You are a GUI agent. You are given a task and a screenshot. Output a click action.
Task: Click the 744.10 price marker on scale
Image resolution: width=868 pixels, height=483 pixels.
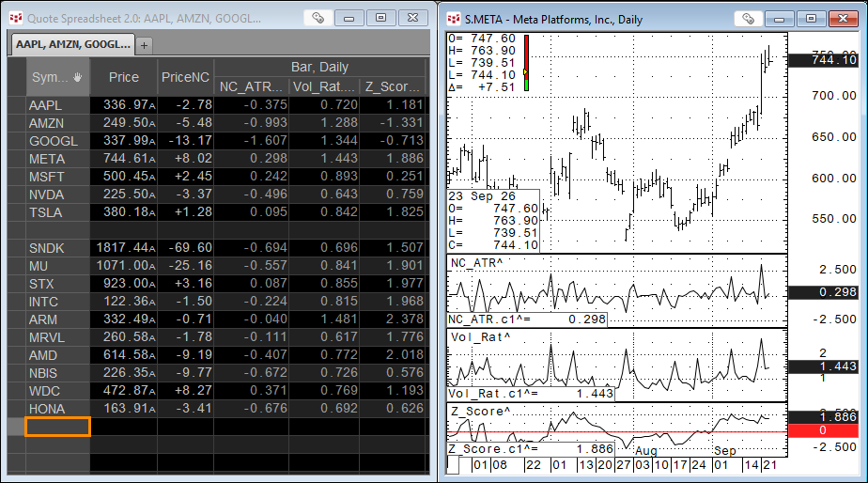coord(823,60)
